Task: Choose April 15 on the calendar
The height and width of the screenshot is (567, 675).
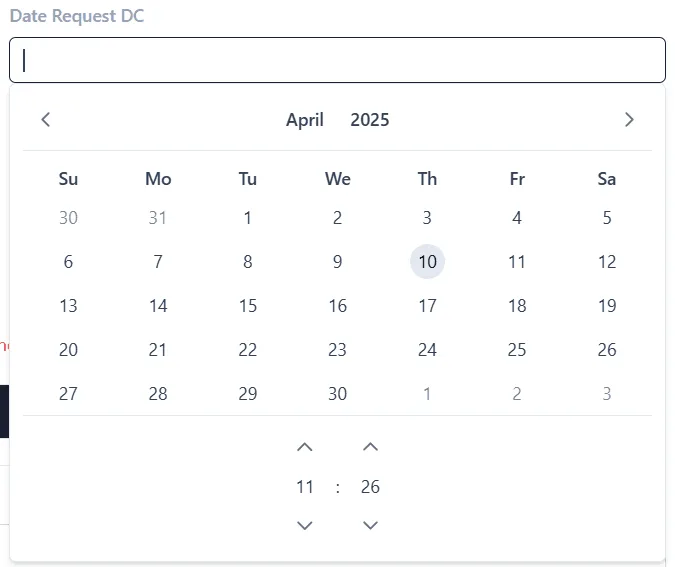Action: point(248,306)
